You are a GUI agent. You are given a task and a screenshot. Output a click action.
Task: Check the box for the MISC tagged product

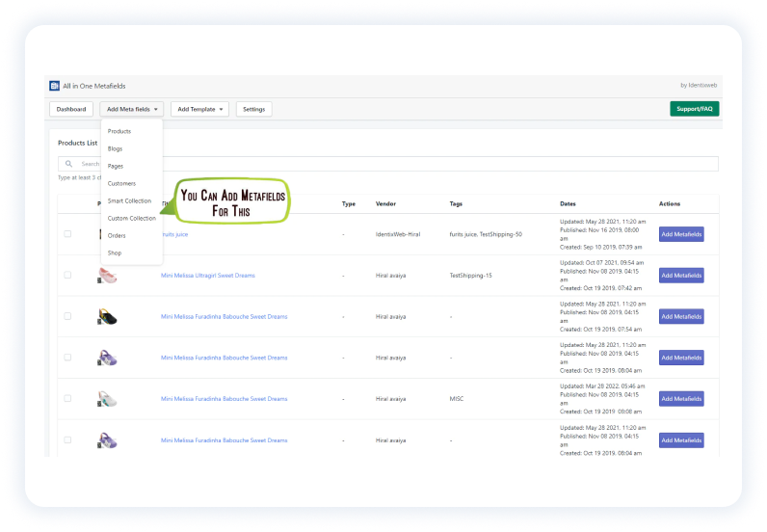click(67, 398)
